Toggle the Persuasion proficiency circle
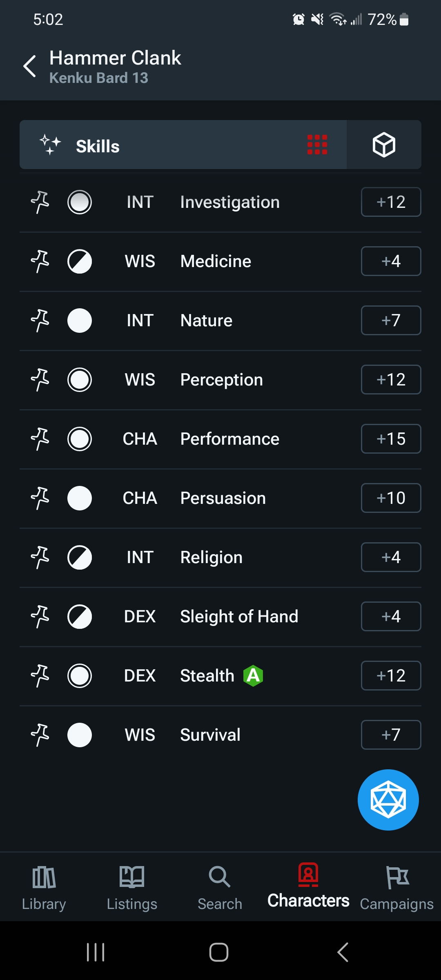The height and width of the screenshot is (980, 441). [80, 498]
